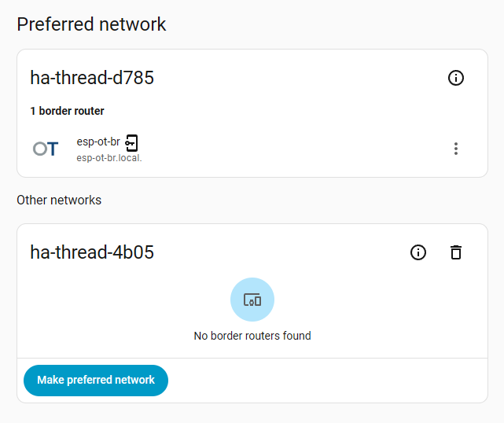Open esp-ot-br three-dot overflow menu
The image size is (504, 423).
click(x=456, y=149)
